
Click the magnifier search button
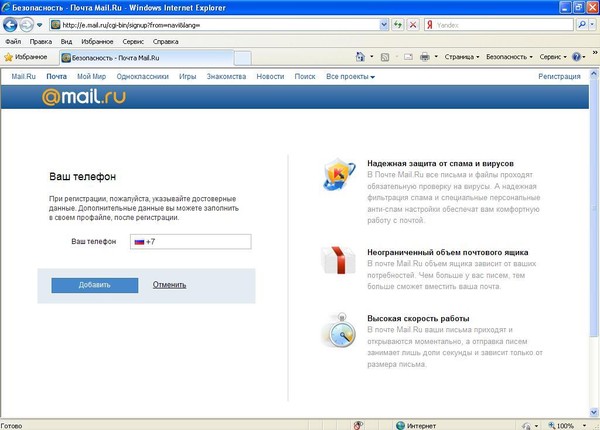coord(582,25)
